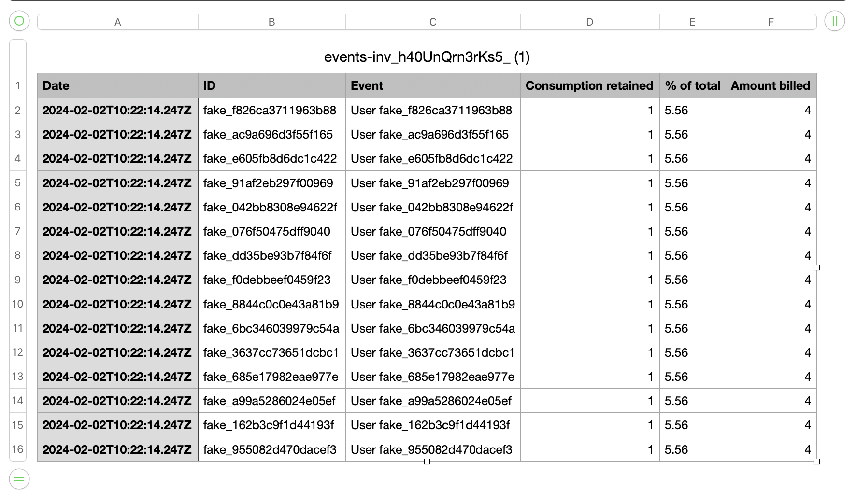This screenshot has height=504, width=856.
Task: Click the % of total header cell
Action: (x=692, y=85)
